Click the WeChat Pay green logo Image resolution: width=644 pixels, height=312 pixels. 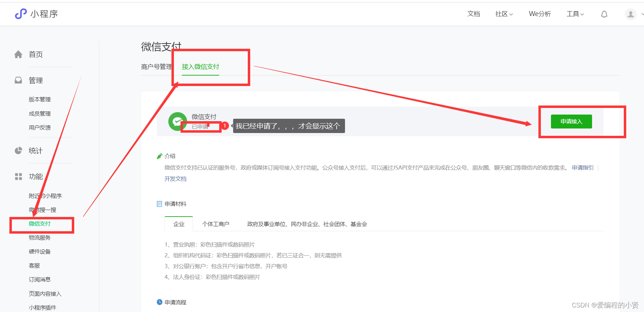[x=178, y=122]
